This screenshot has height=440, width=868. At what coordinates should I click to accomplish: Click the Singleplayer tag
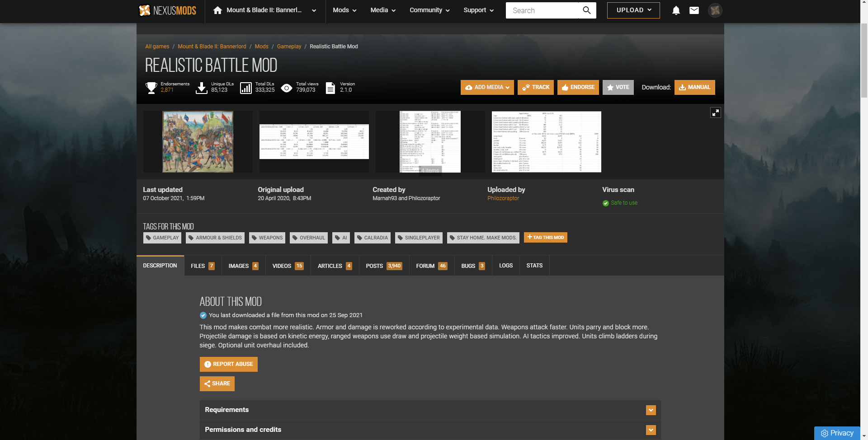coord(419,238)
